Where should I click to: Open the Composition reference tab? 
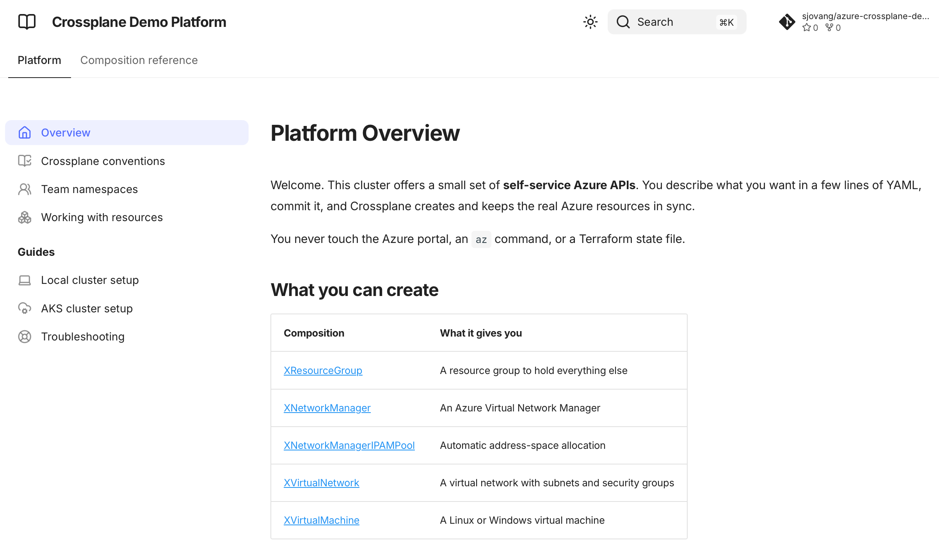point(139,60)
